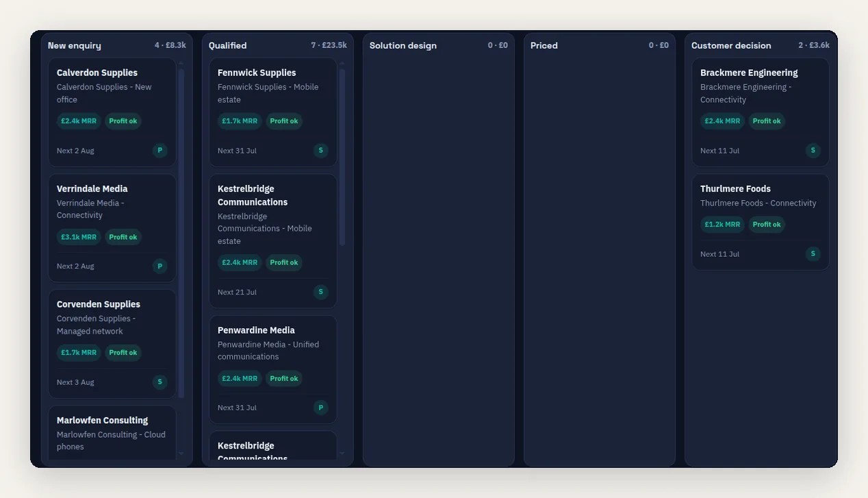Click 'Corvenden Supplies - Managed network' description
Screen dimensions: 868x498
(96, 325)
